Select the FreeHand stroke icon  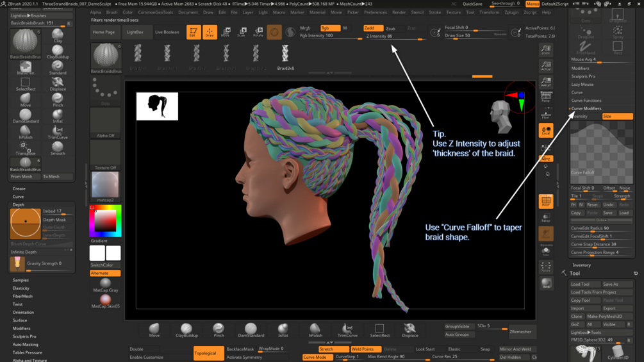[585, 47]
